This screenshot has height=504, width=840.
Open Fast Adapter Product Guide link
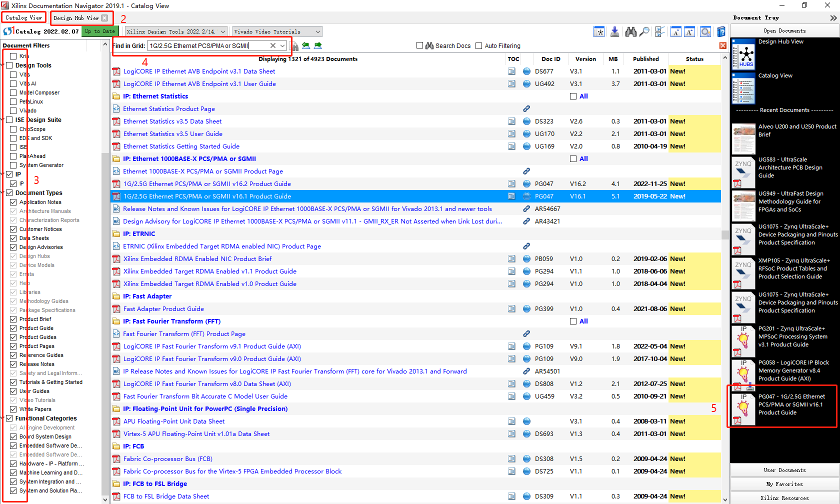point(163,309)
